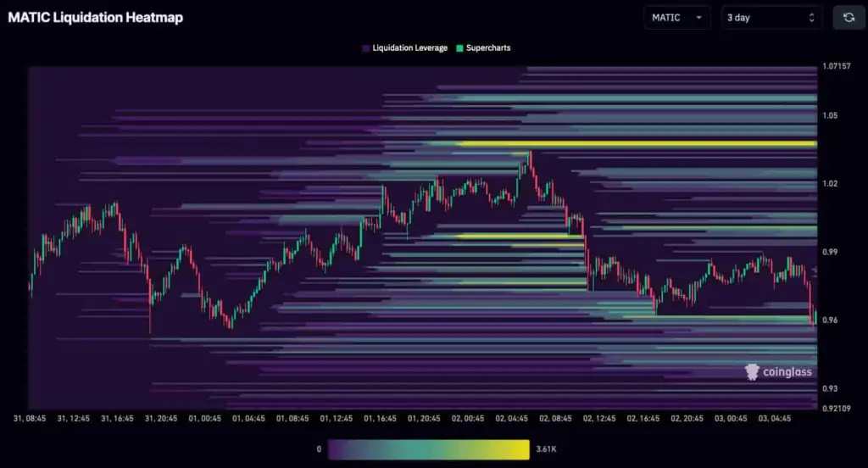Click the color gradient scale bar
The image size is (868, 468).
click(428, 449)
